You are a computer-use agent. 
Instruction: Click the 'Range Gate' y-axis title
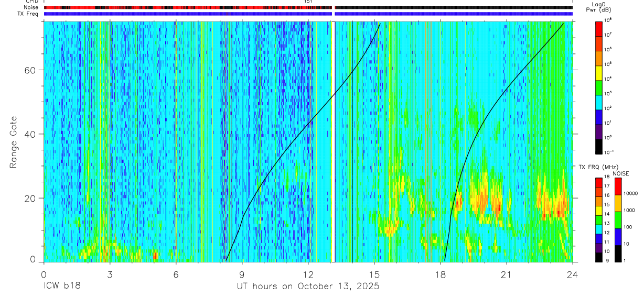pos(14,142)
